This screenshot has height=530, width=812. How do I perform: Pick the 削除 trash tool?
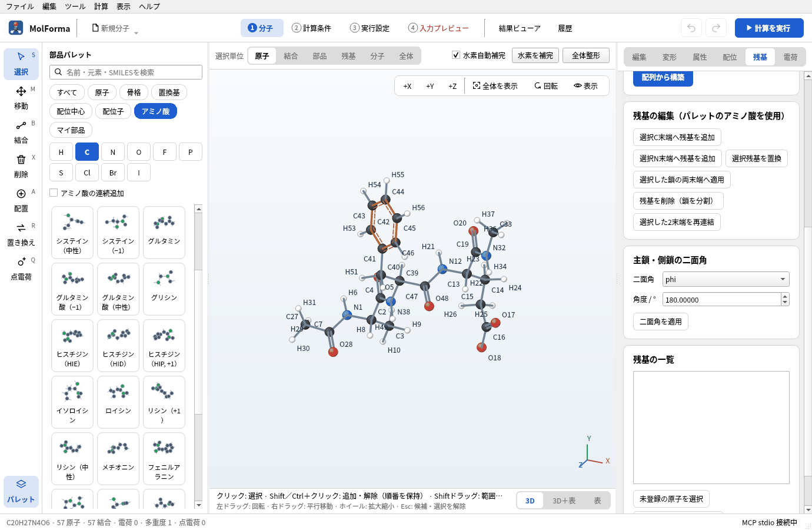(21, 166)
